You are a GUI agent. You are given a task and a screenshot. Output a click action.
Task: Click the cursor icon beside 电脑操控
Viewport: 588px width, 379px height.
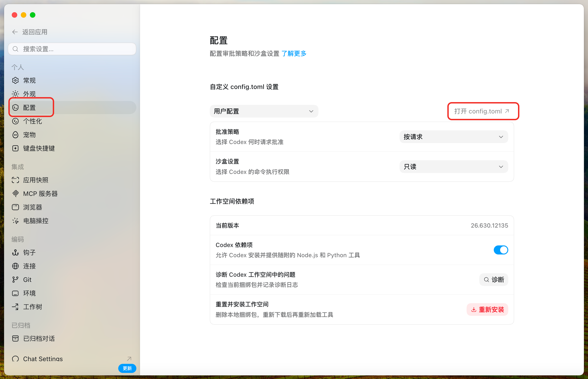coord(15,221)
